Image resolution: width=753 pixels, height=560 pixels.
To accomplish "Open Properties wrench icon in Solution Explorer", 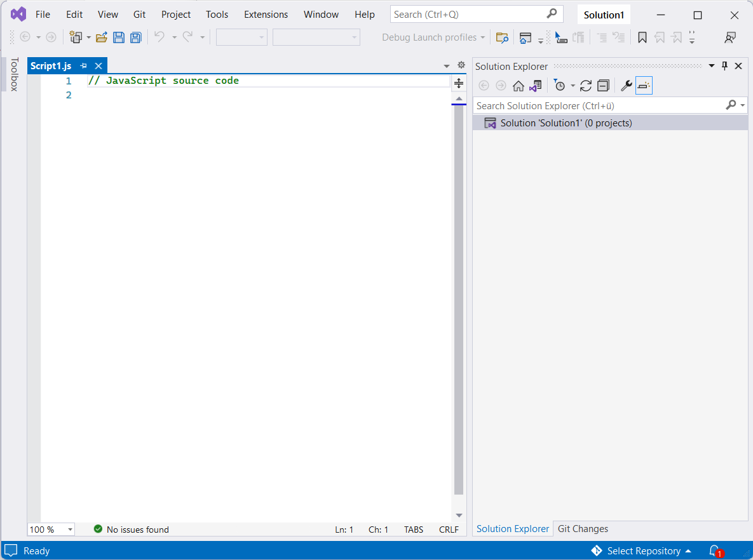I will click(x=626, y=86).
